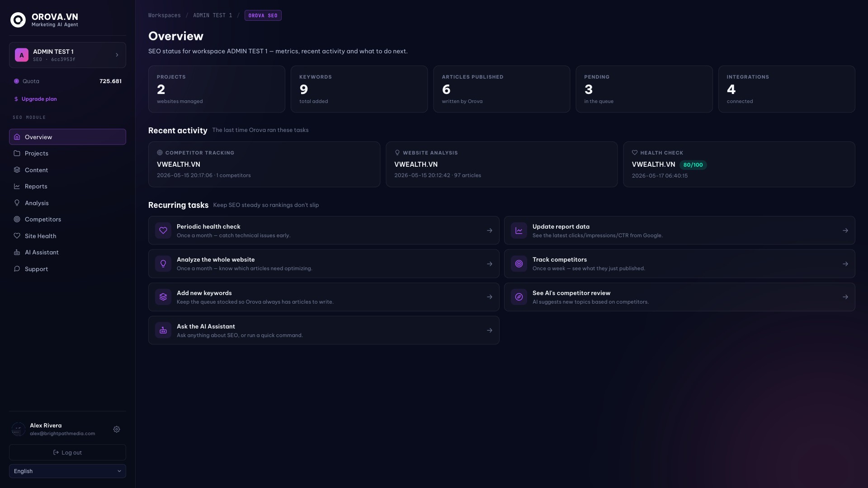Click the Quota value 725.681

110,81
